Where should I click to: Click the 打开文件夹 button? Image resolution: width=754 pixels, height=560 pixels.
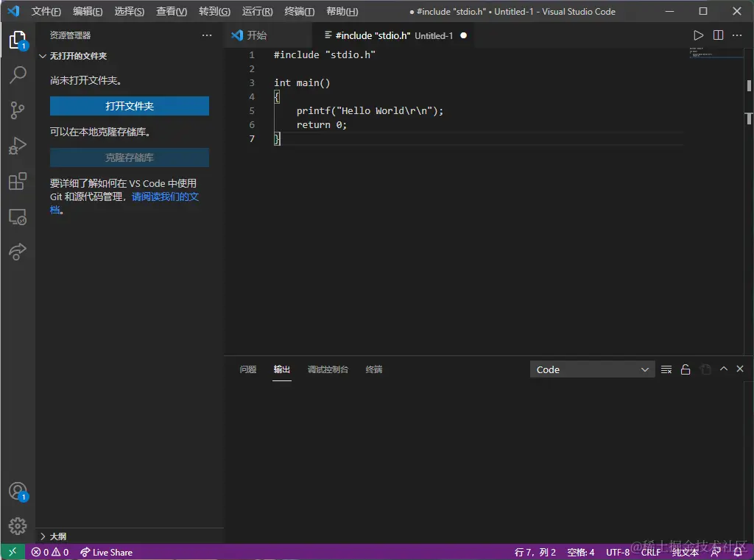click(x=130, y=106)
